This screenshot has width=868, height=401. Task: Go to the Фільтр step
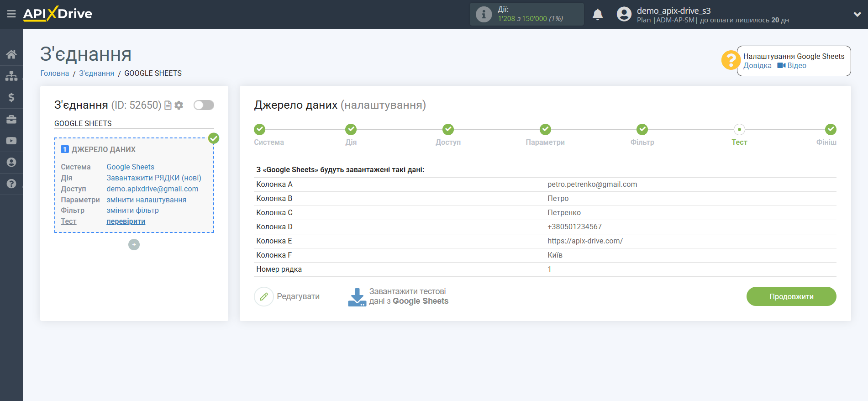click(x=642, y=129)
